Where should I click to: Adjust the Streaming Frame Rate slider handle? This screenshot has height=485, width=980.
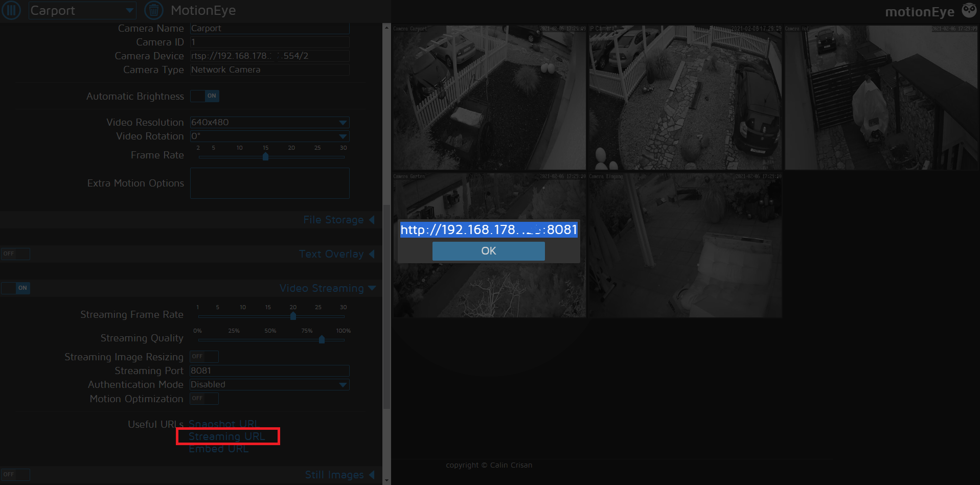coord(293,316)
